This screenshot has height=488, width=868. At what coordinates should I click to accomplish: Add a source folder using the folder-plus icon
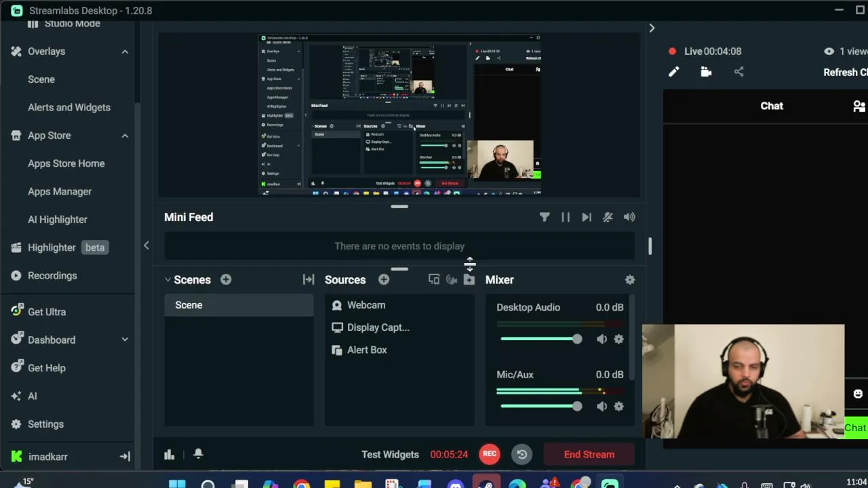coord(469,279)
